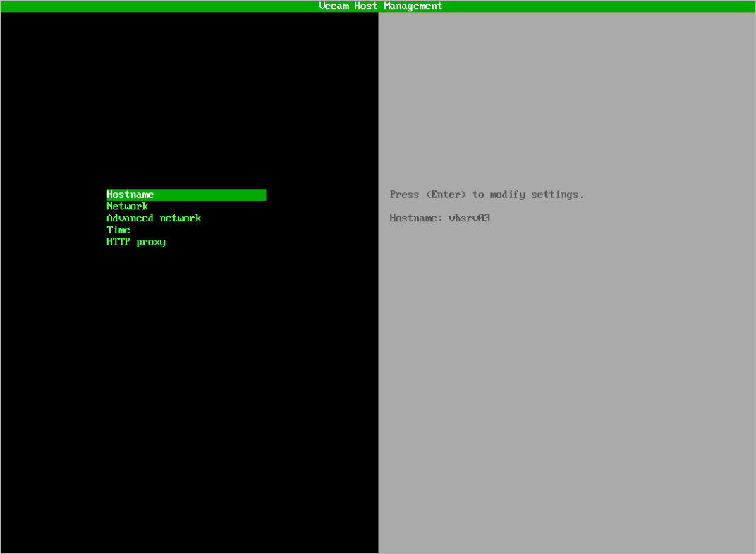Click the Veeam Host Management title
Screen dimensions: 756x554
380,6
